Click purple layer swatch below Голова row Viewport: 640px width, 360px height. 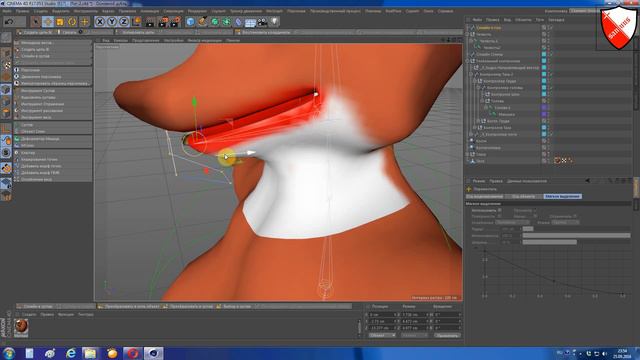point(544,107)
